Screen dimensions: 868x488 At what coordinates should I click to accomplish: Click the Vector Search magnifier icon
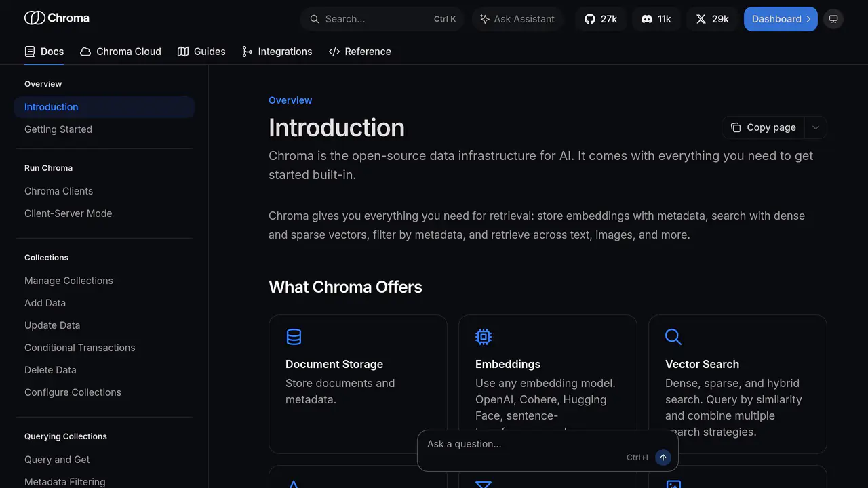673,337
